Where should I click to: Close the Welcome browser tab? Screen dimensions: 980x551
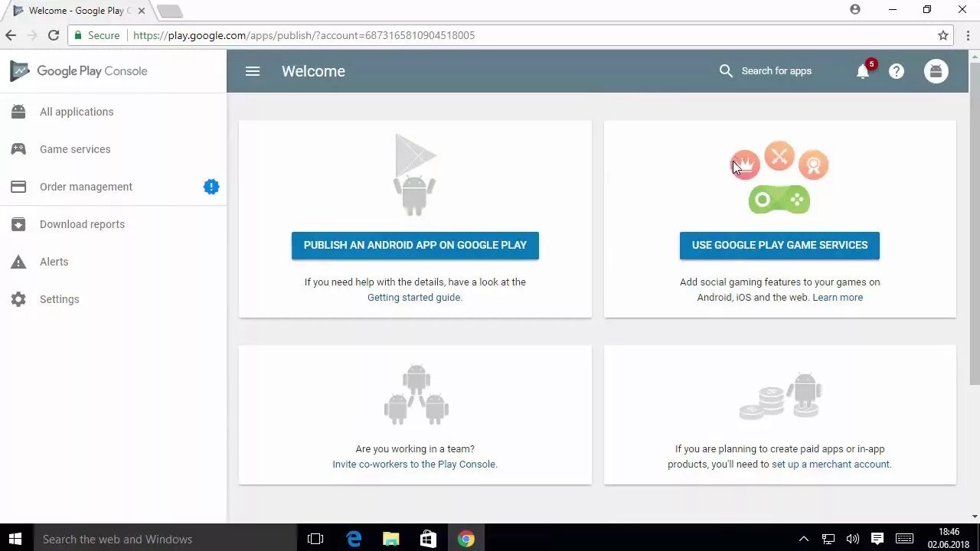[x=141, y=11]
